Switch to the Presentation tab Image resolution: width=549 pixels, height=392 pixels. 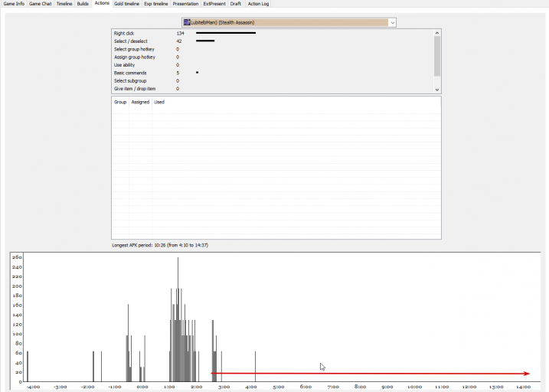(185, 4)
